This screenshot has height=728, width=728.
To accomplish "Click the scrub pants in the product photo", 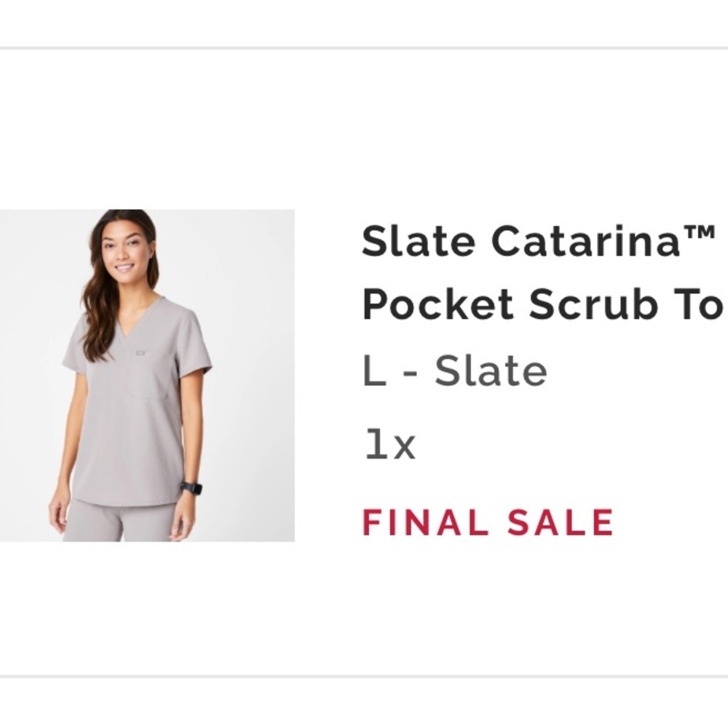I will [119, 521].
